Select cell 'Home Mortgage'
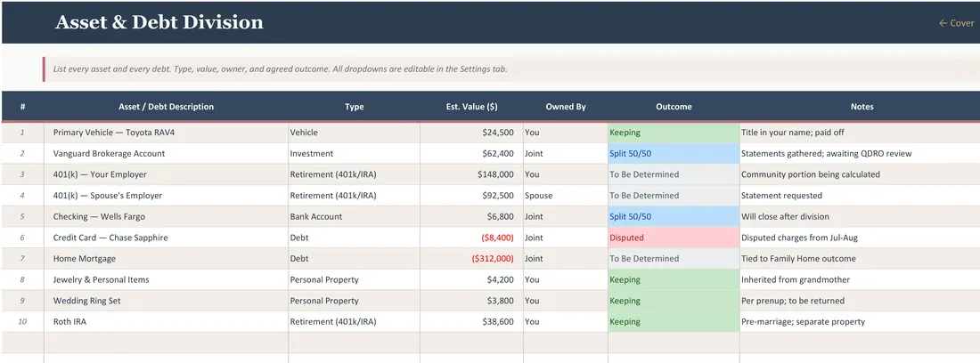Screen dimensions: 980x363 point(167,258)
